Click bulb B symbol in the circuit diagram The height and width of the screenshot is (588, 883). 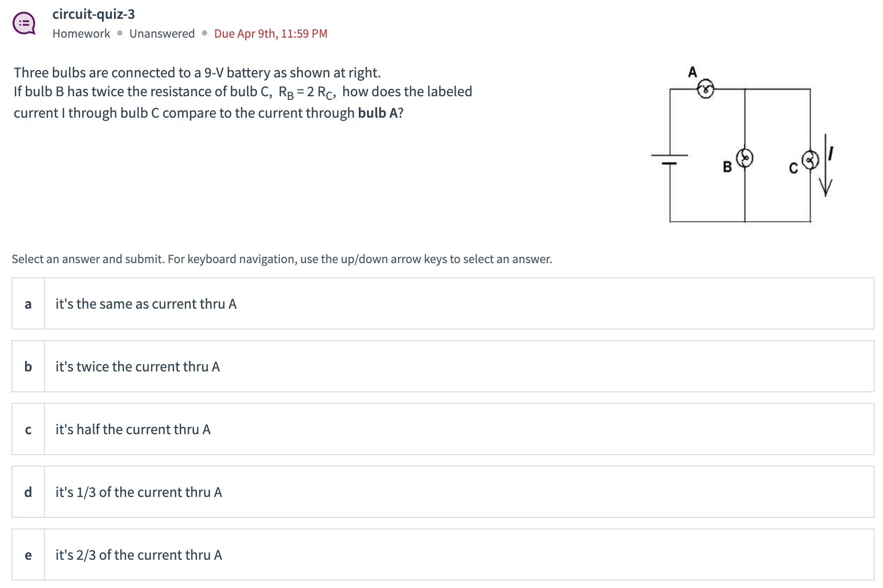pyautogui.click(x=744, y=157)
